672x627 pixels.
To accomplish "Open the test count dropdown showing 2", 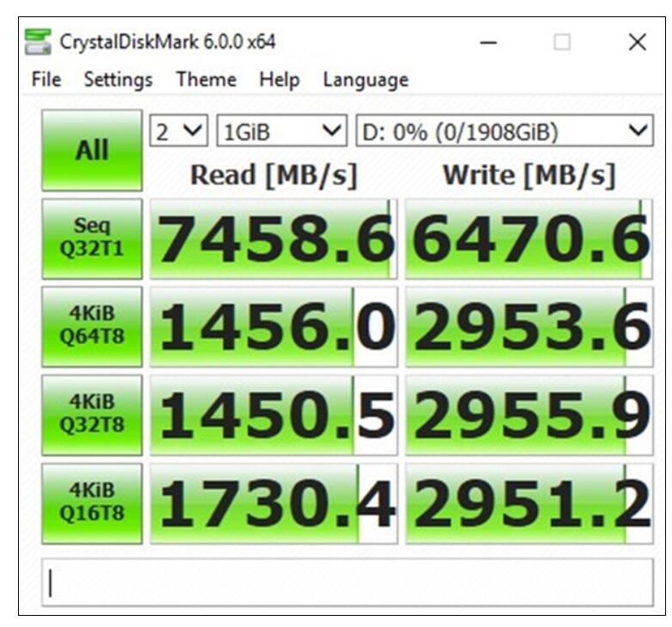I will (179, 131).
